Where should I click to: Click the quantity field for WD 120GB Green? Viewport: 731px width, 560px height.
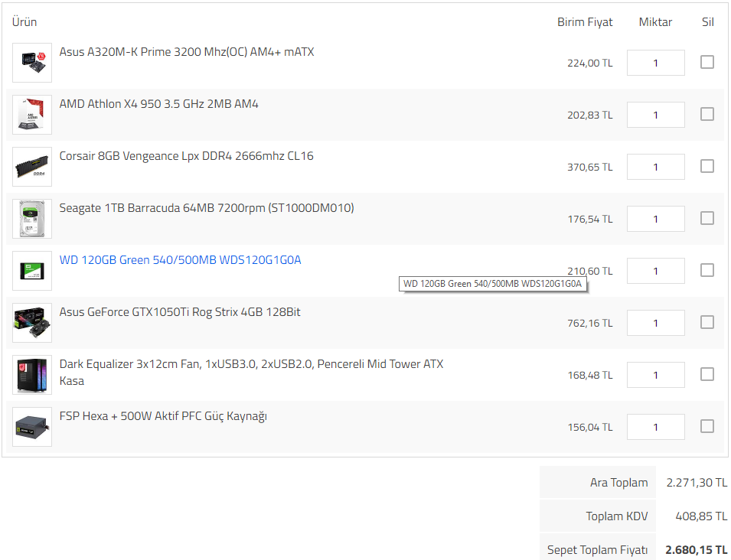coord(656,271)
